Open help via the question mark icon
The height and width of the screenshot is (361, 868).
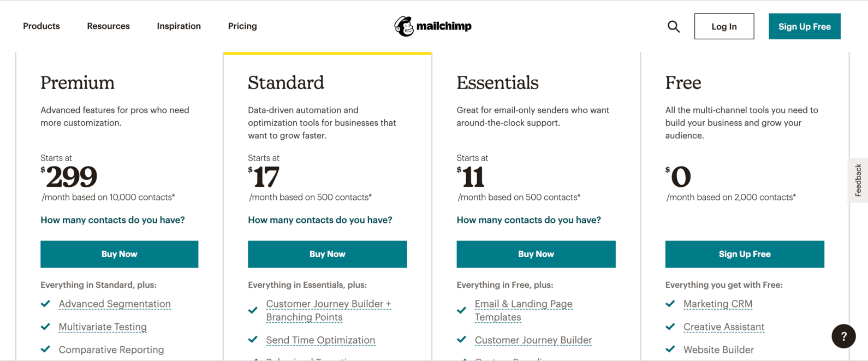point(843,336)
